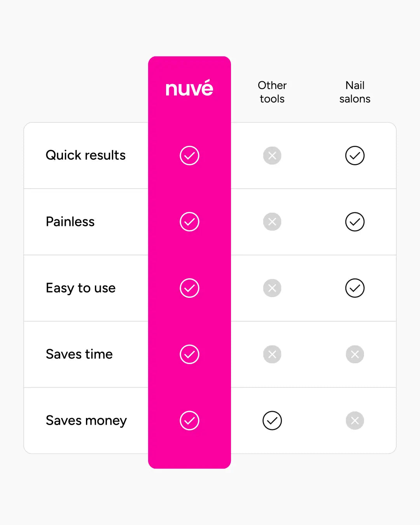Click Nail salons X for Saves money
Viewport: 420px width, 525px height.
355,420
